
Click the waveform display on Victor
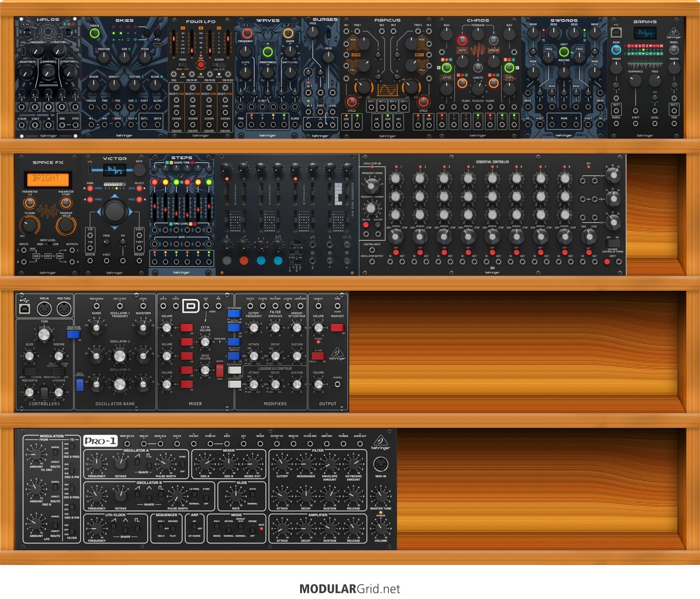[x=115, y=170]
